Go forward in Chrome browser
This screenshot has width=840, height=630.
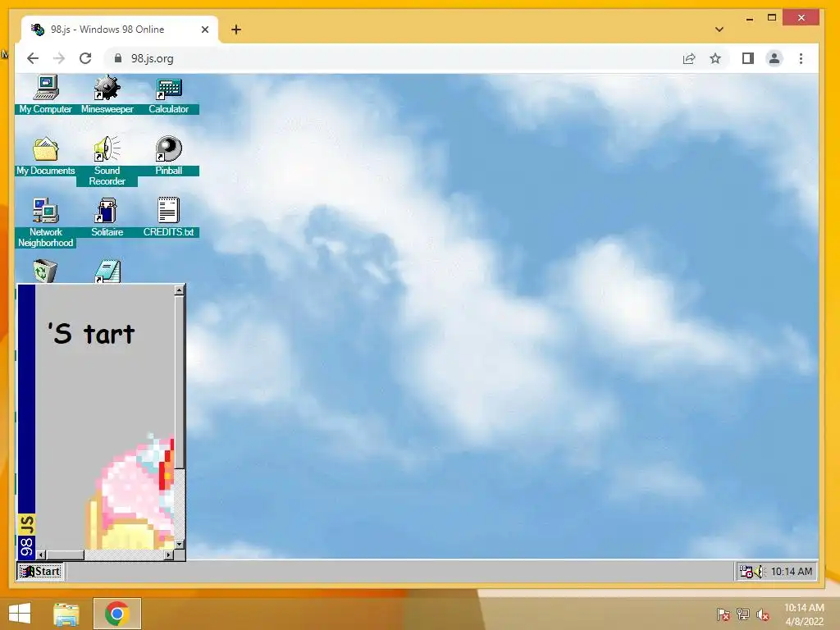click(59, 58)
